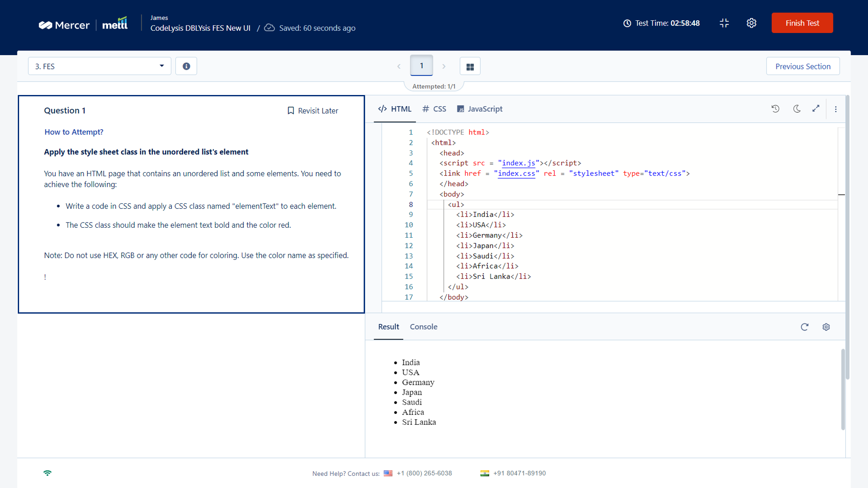Open the Console tab
Screen dimensions: 868x488
423,327
